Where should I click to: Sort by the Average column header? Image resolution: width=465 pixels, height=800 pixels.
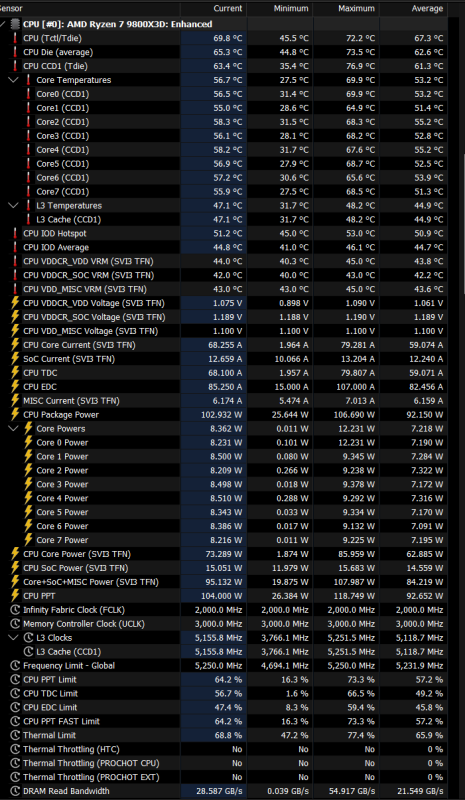pos(413,9)
